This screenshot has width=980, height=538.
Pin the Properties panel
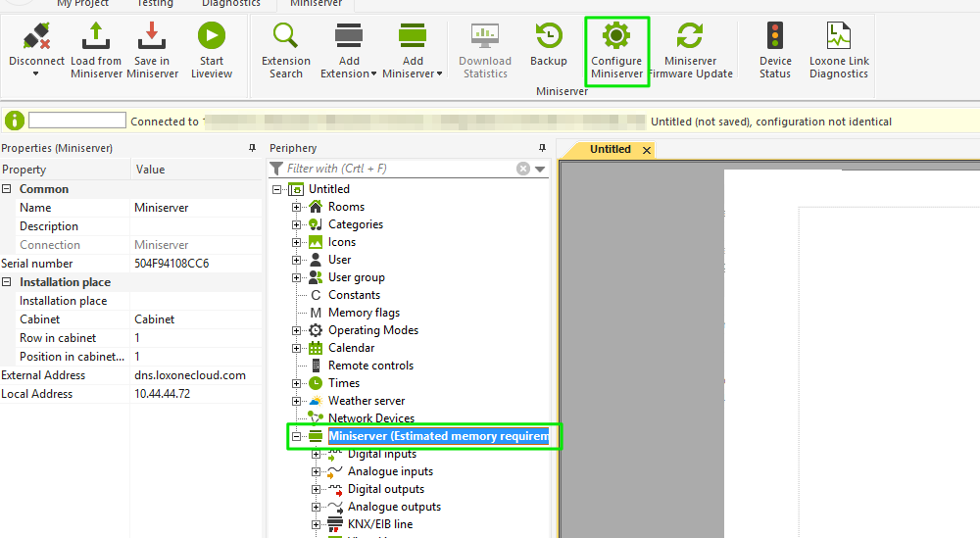(x=253, y=148)
